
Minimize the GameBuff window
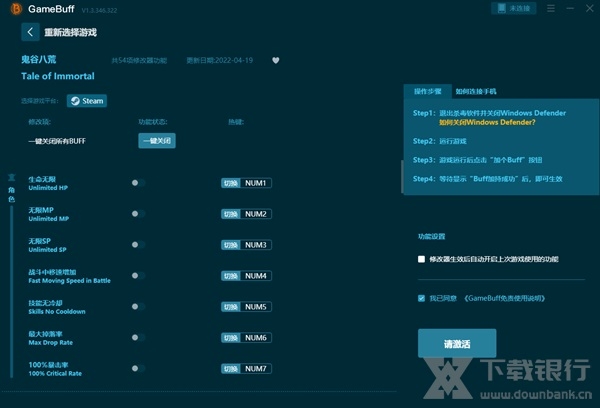tap(568, 8)
